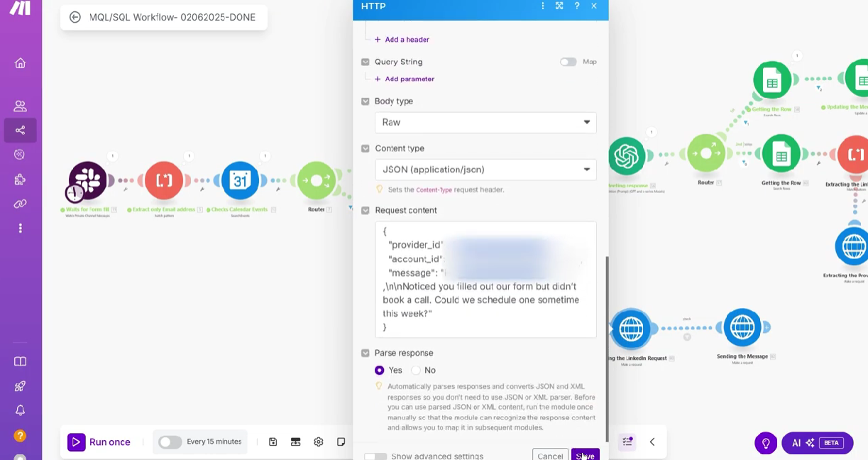Open the Body type 'Raw' dropdown

[x=485, y=122]
